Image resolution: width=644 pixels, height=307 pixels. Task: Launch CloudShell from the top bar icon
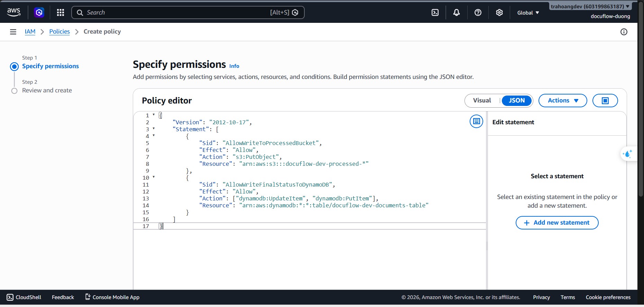pos(435,12)
